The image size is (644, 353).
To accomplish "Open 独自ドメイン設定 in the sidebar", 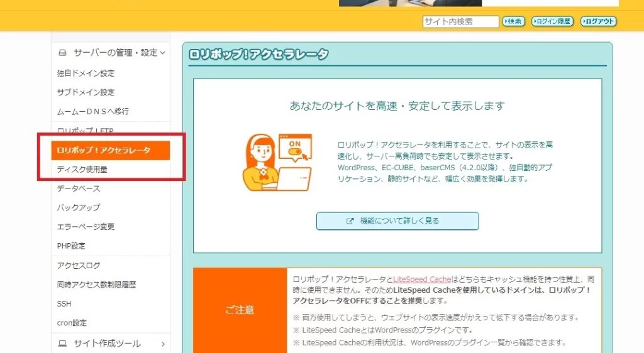I will point(86,73).
